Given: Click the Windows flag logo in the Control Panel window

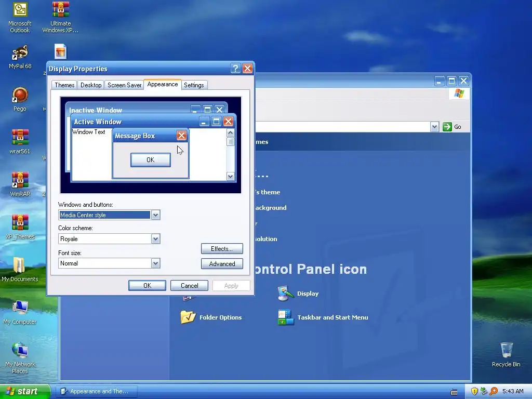Looking at the screenshot, I should pyautogui.click(x=459, y=94).
